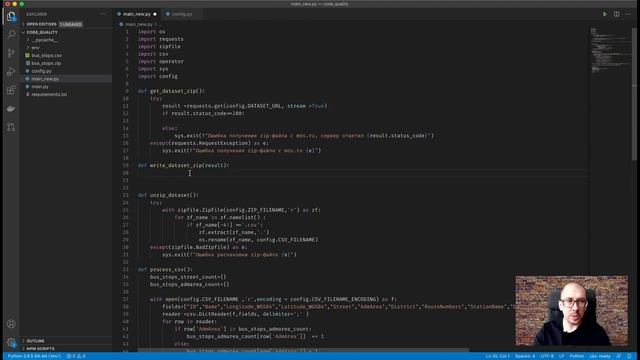Click the 1 UNSAVED badge

coord(71,24)
